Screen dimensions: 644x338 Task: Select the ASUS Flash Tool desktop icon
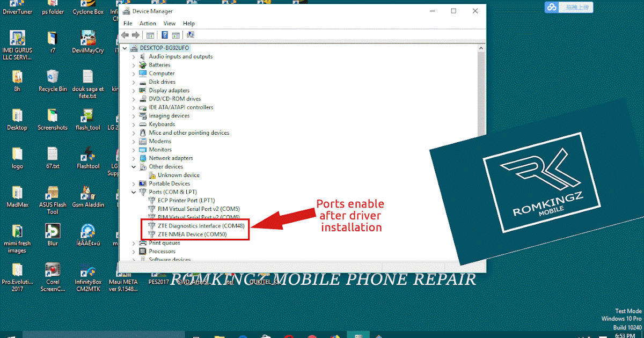coord(53,200)
